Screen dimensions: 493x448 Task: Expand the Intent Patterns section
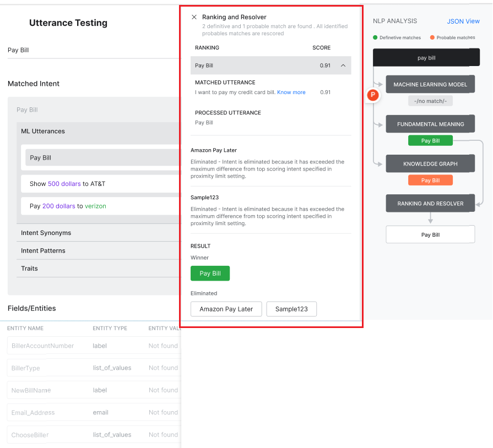(x=43, y=250)
